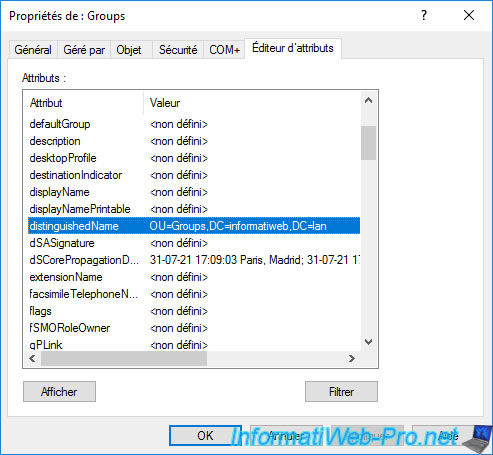
Task: Select the distinguishedName attribute row
Action: 194,226
